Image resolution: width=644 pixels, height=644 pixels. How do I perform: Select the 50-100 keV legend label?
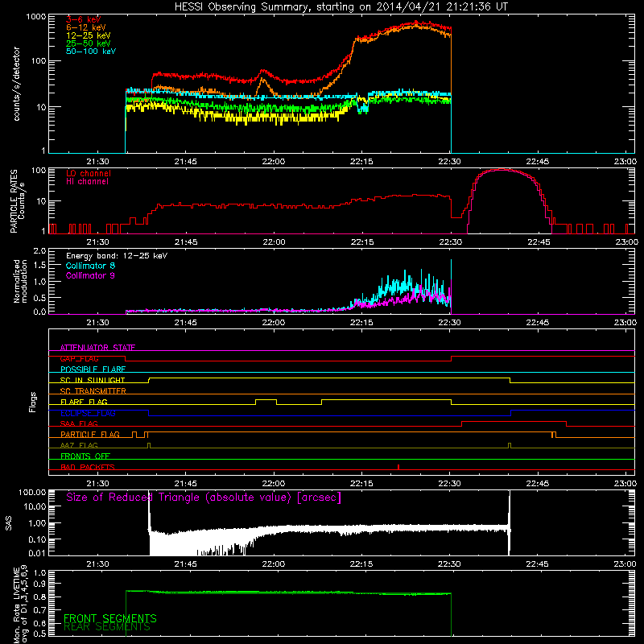pos(91,52)
